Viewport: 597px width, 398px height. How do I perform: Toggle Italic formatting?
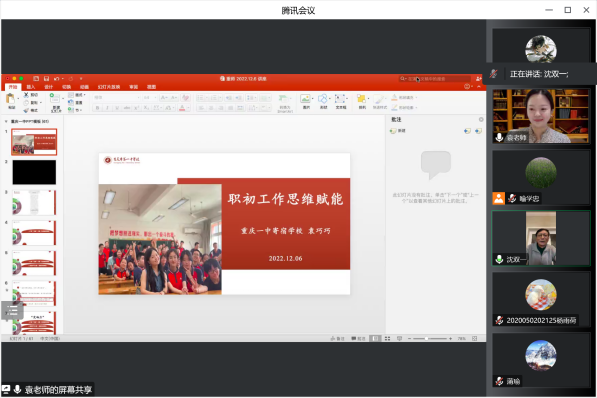(x=107, y=108)
